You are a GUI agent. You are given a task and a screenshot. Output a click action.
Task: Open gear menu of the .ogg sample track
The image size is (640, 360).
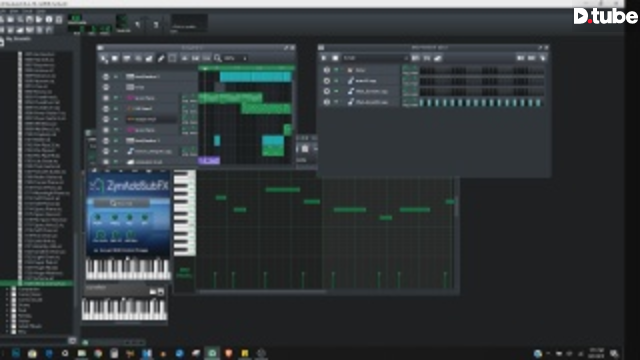[106, 151]
